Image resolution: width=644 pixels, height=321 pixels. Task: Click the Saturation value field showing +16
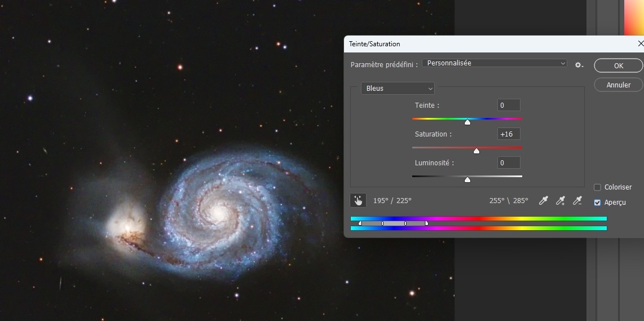[x=509, y=134]
